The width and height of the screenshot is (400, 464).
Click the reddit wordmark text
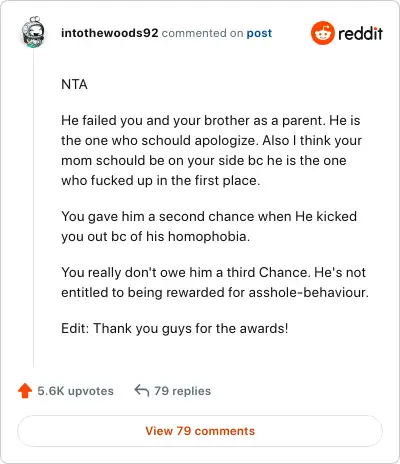coord(360,34)
